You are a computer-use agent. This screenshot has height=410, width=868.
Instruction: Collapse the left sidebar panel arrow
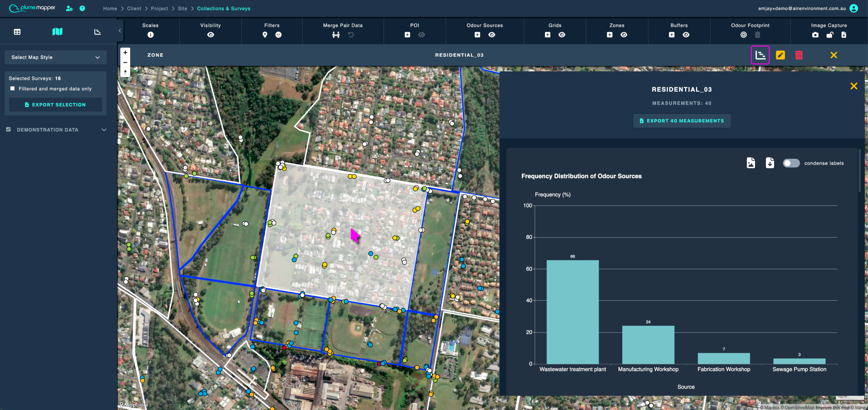[x=120, y=31]
